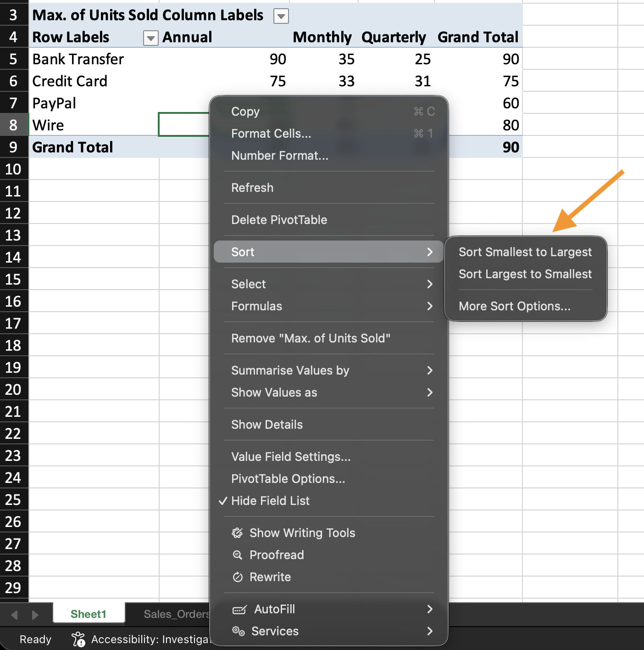Choose Sort Smallest to Largest
This screenshot has height=650, width=644.
tap(525, 252)
